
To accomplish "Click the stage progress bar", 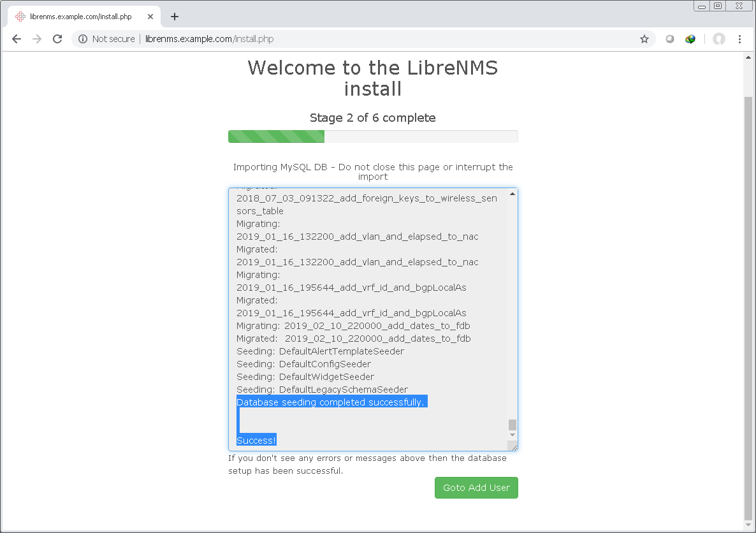I will 373,136.
